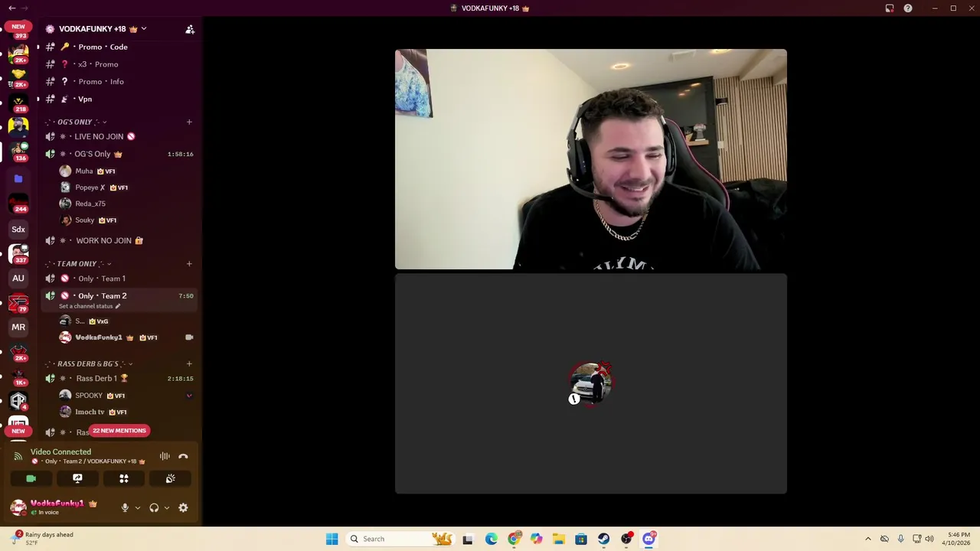980x551 pixels.
Task: Click the camera icon beside VodkaFunky1
Action: point(189,337)
